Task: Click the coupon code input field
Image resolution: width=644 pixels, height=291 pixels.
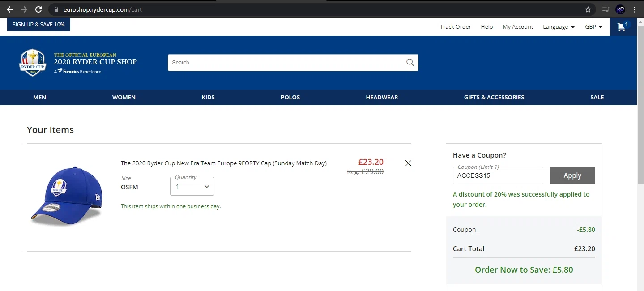Action: tap(498, 175)
